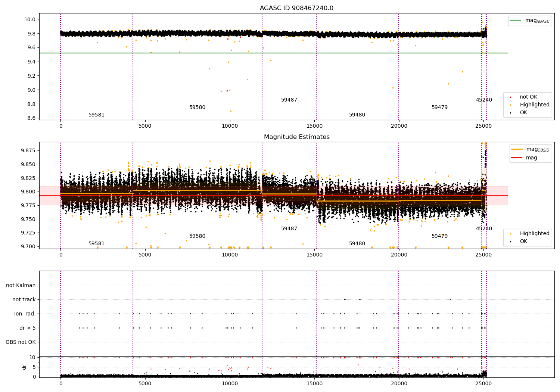
Task: Click obsid label 59581 in top plot
Action: [96, 115]
